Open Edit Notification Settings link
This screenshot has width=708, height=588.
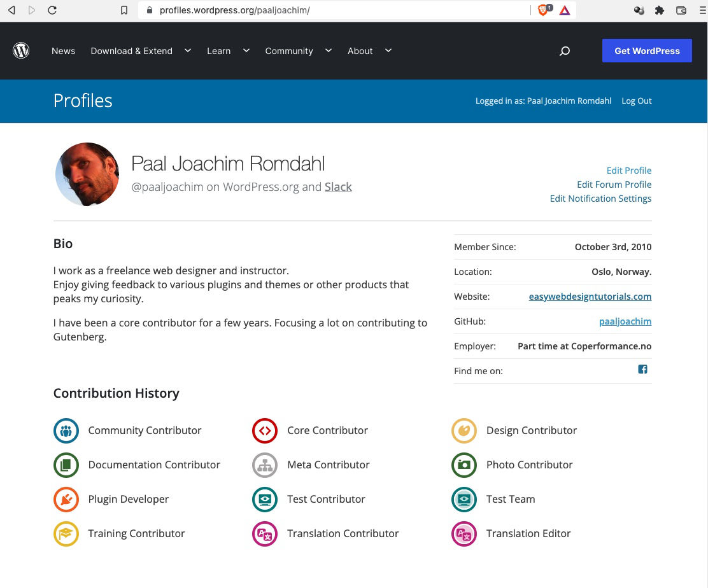[600, 199]
